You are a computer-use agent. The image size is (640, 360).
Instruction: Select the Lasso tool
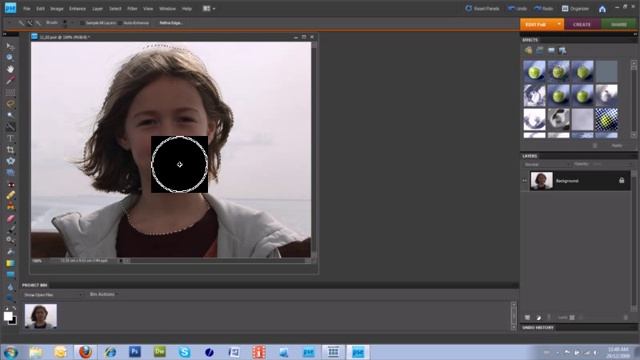[10, 104]
